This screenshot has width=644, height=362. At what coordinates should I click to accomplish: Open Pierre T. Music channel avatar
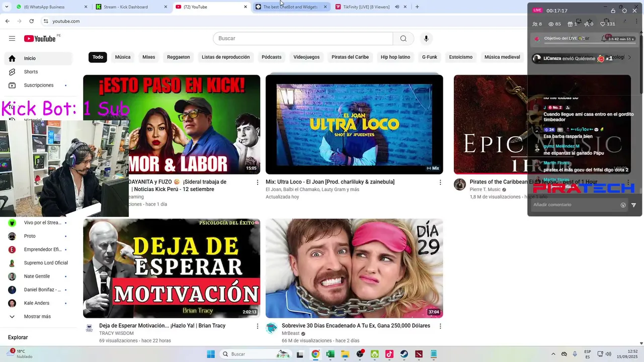point(460,185)
